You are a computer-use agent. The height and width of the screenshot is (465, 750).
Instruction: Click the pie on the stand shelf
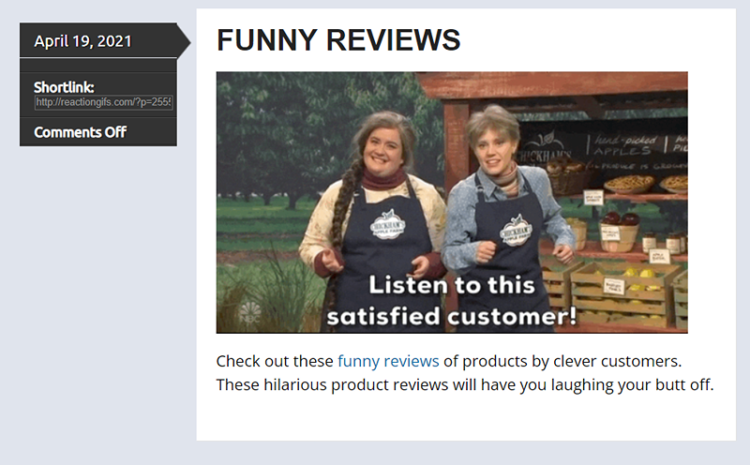[x=629, y=184]
